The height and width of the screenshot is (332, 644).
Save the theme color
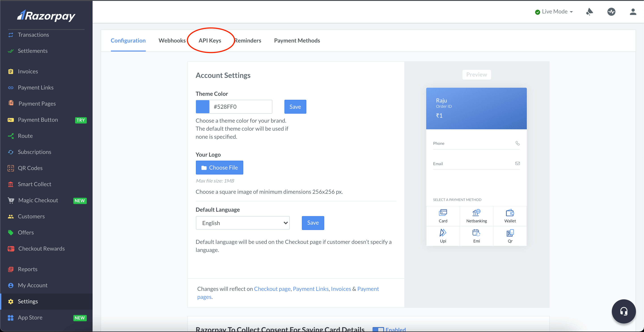[x=295, y=106]
